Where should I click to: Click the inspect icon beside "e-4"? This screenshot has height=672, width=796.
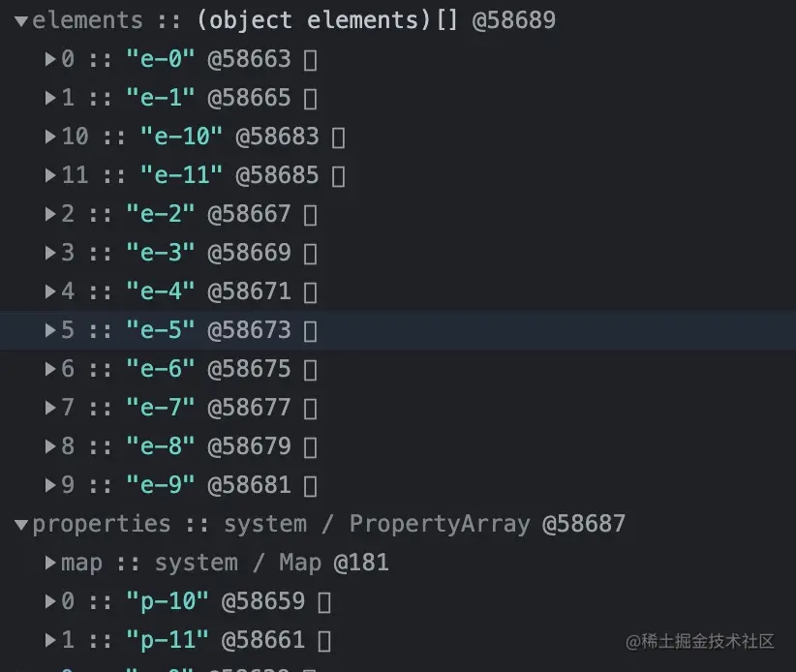pyautogui.click(x=310, y=291)
